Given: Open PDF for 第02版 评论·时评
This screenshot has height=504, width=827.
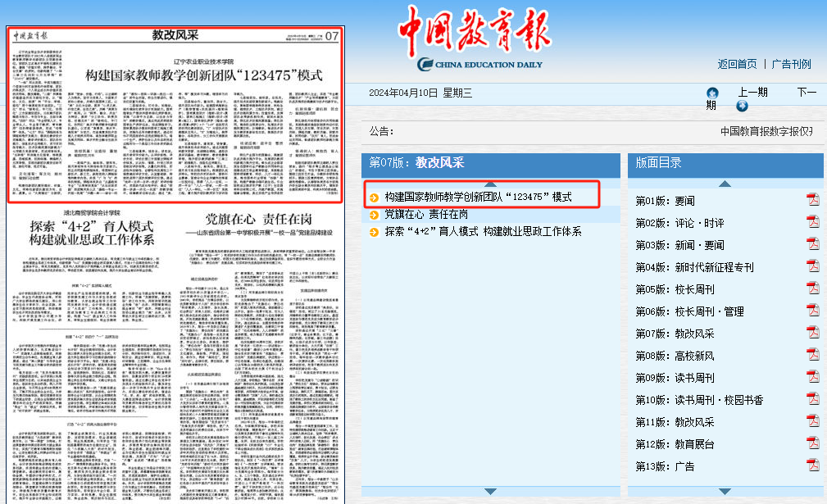Looking at the screenshot, I should click(x=812, y=222).
